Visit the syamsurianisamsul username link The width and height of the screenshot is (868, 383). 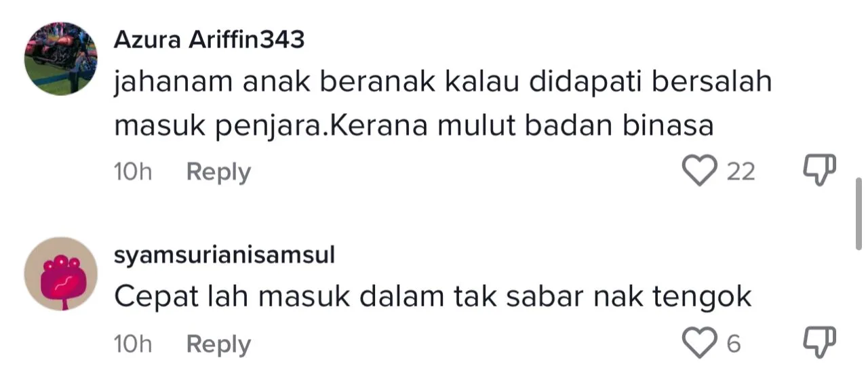[224, 256]
